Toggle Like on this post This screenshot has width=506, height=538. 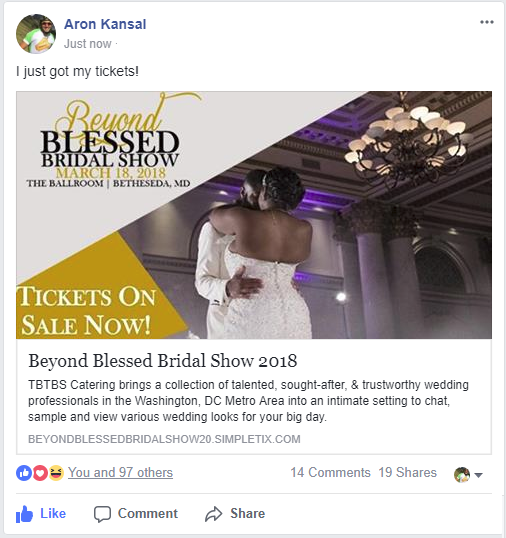point(41,514)
